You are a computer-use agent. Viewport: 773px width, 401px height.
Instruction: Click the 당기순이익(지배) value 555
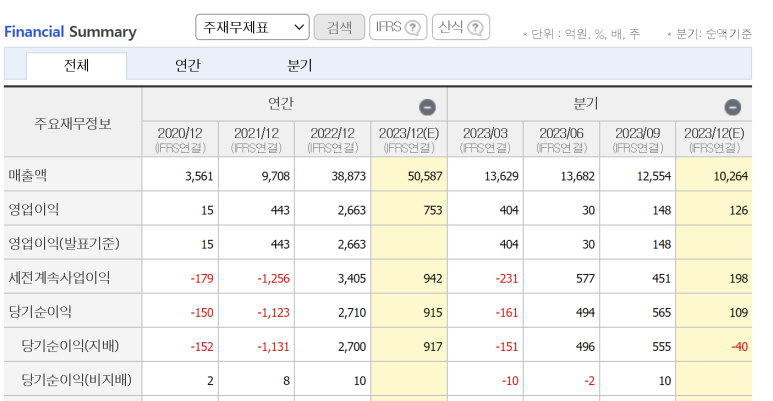662,346
